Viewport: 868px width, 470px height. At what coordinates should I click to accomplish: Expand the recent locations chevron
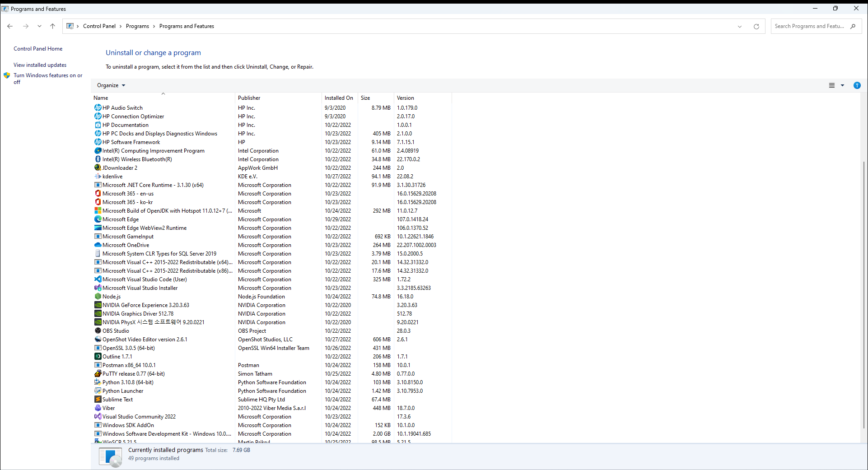39,26
